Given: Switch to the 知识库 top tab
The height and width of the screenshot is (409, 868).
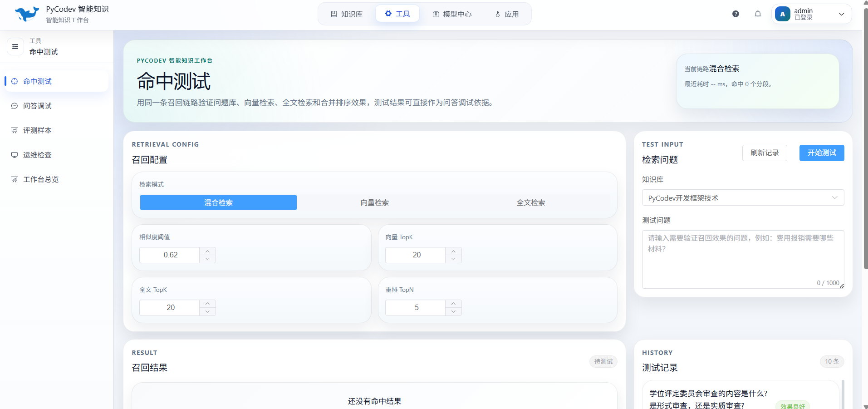Looking at the screenshot, I should pos(347,14).
